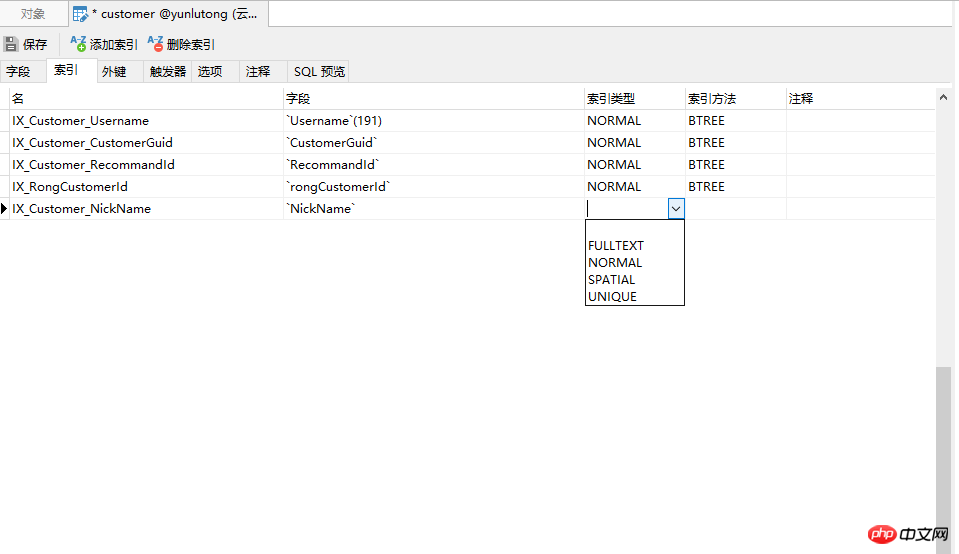Image resolution: width=959 pixels, height=554 pixels.
Task: Click index method cell in IX_Customer_NickName row
Action: 735,209
